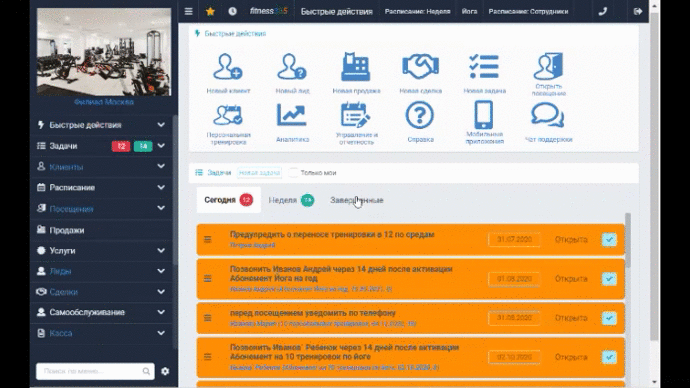Click fitness365 logo in top bar

[x=268, y=11]
